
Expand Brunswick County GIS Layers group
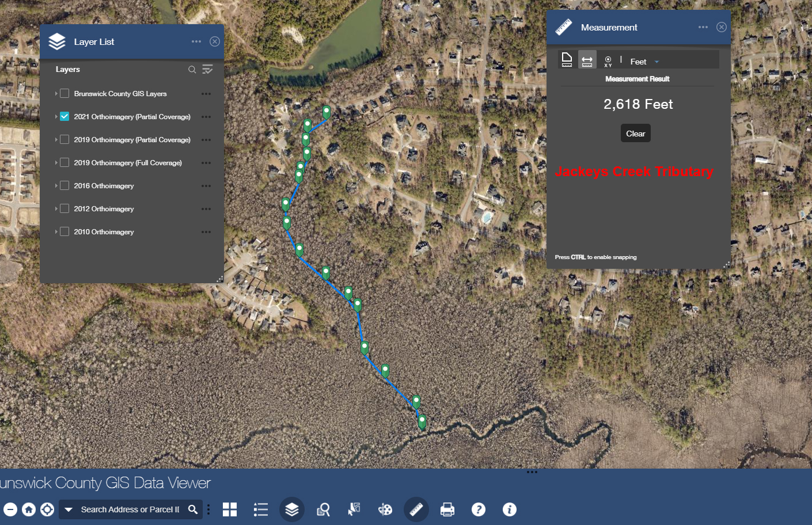(x=56, y=93)
